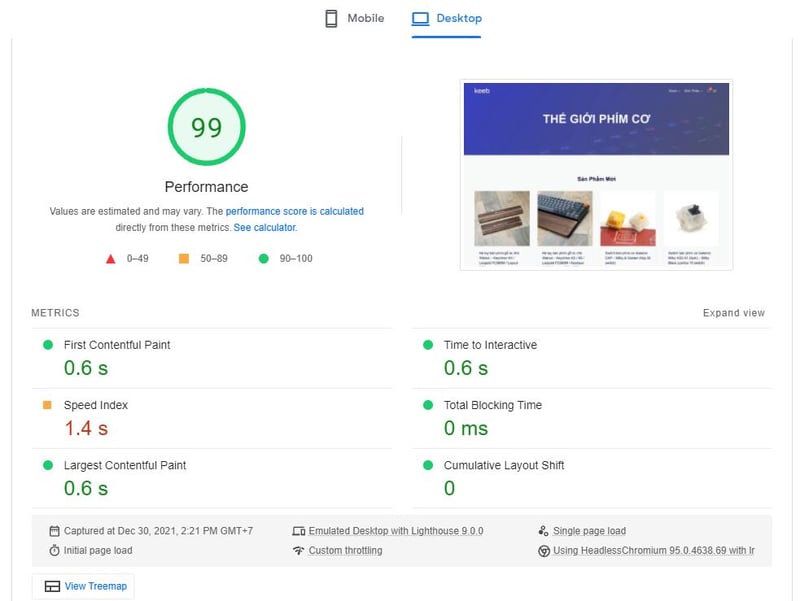Switch to the Mobile tab
The width and height of the screenshot is (800, 601).
click(x=355, y=19)
